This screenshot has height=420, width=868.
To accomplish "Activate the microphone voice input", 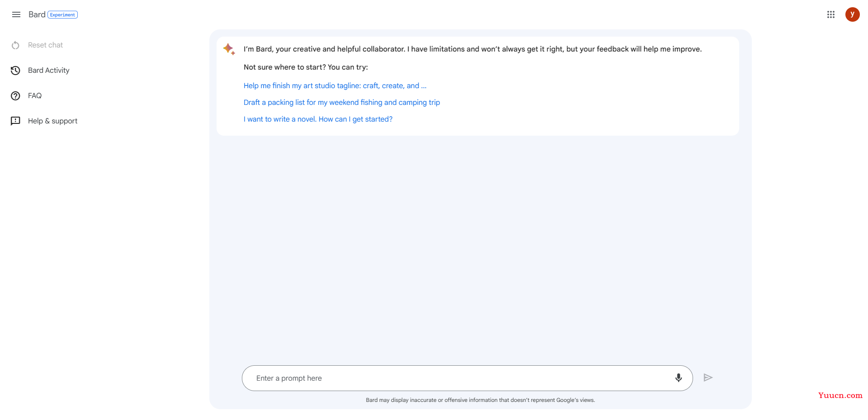I will coord(679,378).
